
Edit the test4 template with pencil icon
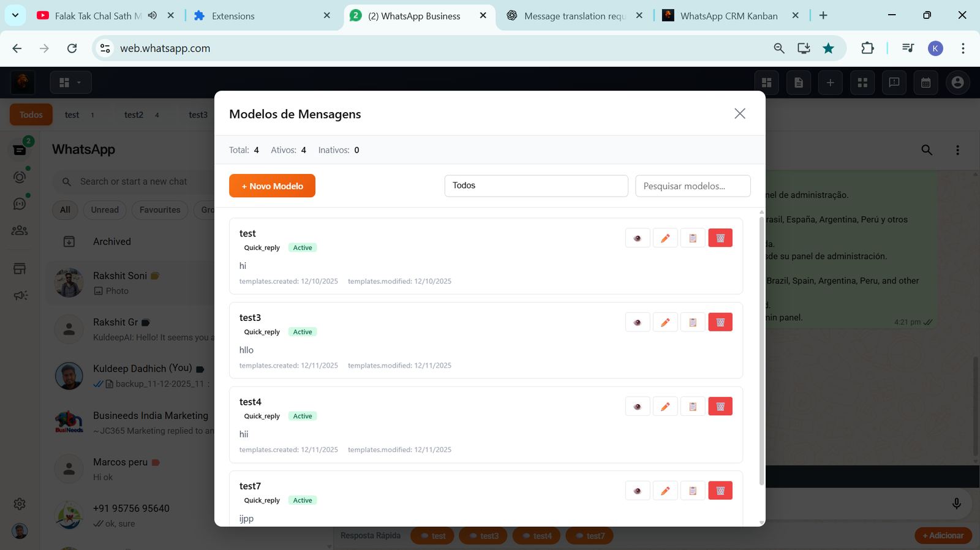pyautogui.click(x=665, y=407)
